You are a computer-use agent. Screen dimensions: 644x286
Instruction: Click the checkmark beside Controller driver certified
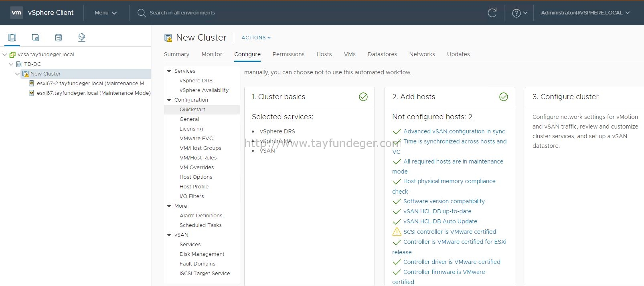397,262
